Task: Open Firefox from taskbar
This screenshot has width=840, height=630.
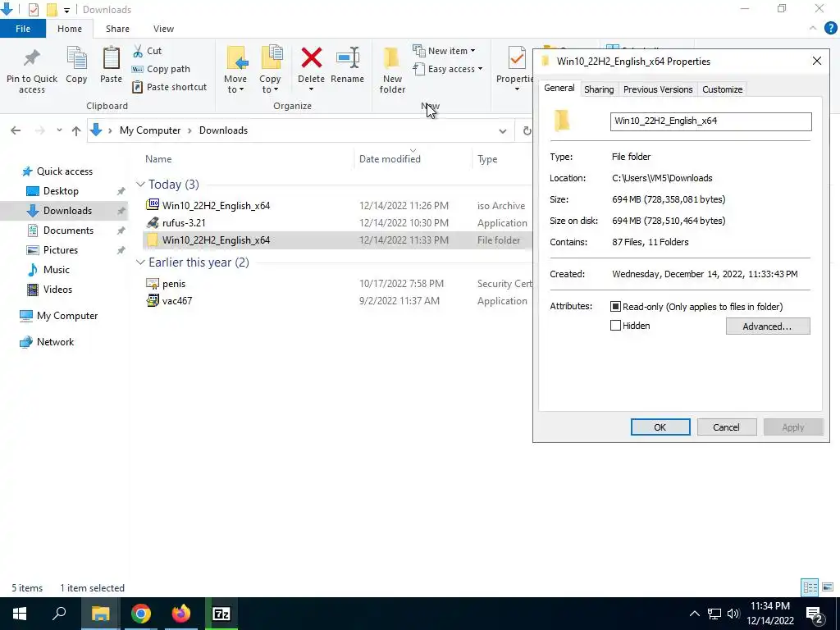Action: 181,614
